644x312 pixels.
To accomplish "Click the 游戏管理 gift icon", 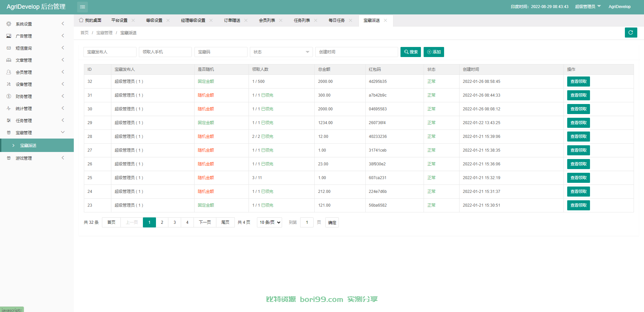I will tap(9, 158).
